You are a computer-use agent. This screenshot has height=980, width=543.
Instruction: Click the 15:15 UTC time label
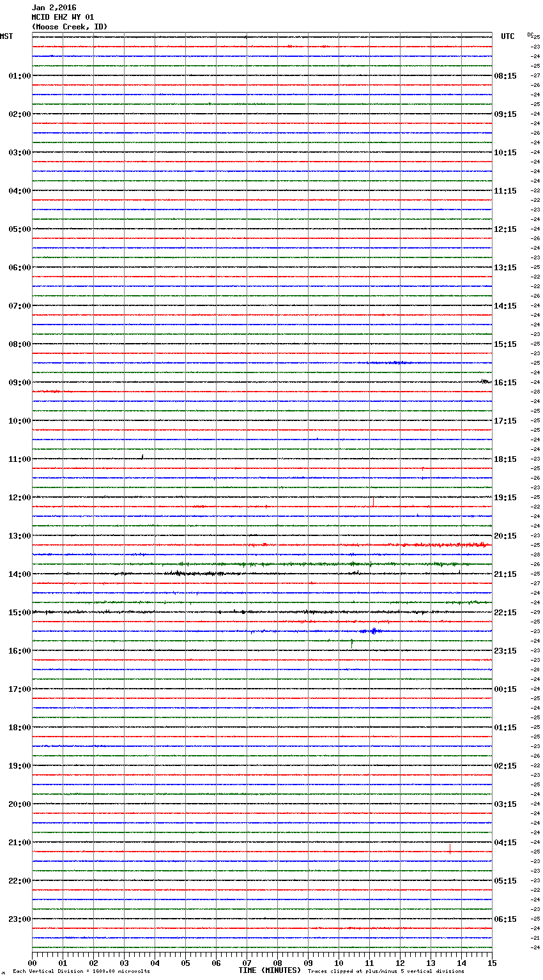[x=505, y=344]
